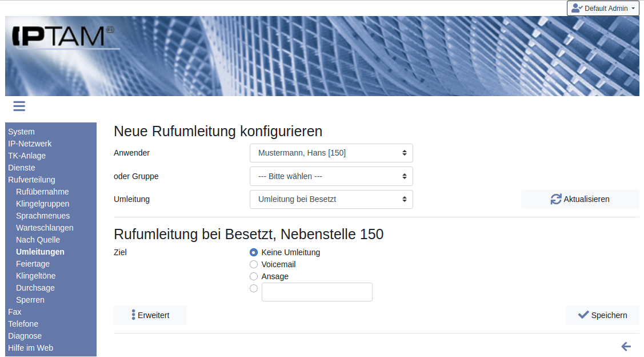Toggle the hamburger navigation menu
The width and height of the screenshot is (644, 357).
coord(19,106)
